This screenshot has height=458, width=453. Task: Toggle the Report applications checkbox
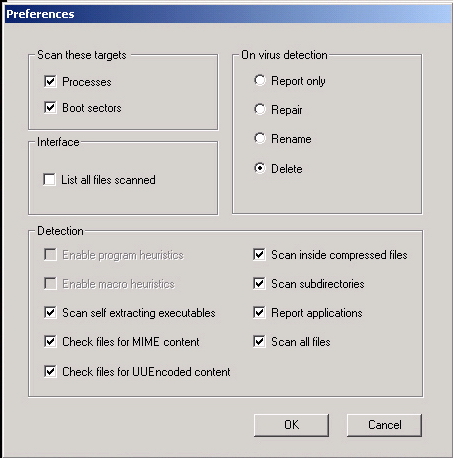259,313
